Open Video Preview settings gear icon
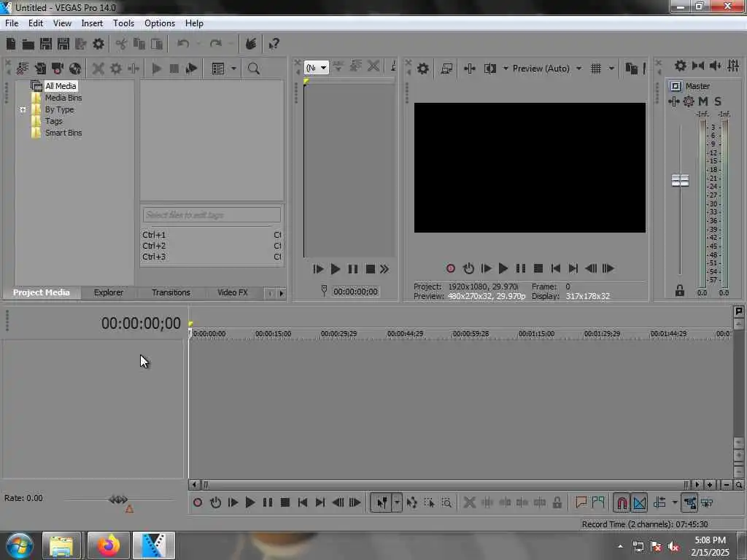 [x=422, y=69]
